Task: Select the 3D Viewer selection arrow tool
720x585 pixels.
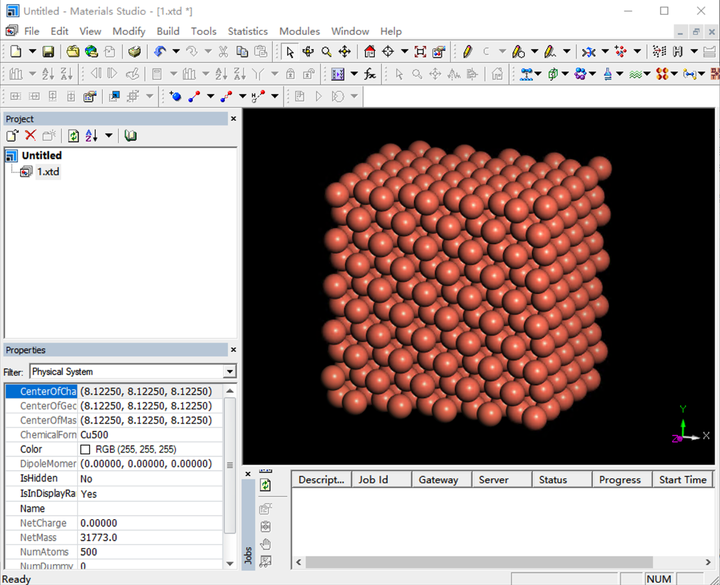Action: [x=290, y=51]
